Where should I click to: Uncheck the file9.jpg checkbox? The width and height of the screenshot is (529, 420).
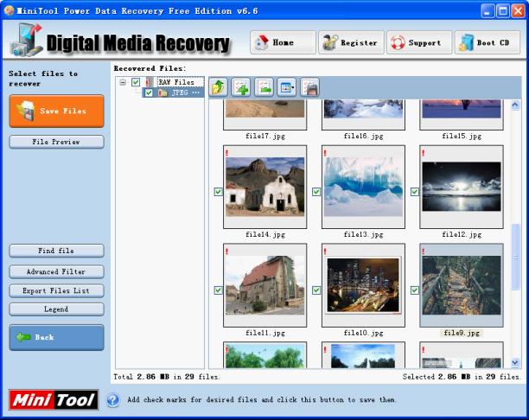[415, 290]
